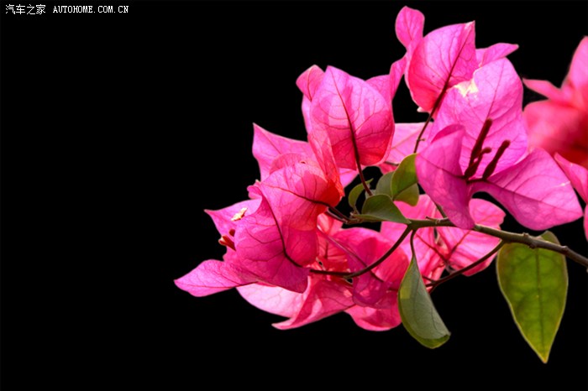
Task: Select the large veined bract at upper center
Action: [351, 117]
